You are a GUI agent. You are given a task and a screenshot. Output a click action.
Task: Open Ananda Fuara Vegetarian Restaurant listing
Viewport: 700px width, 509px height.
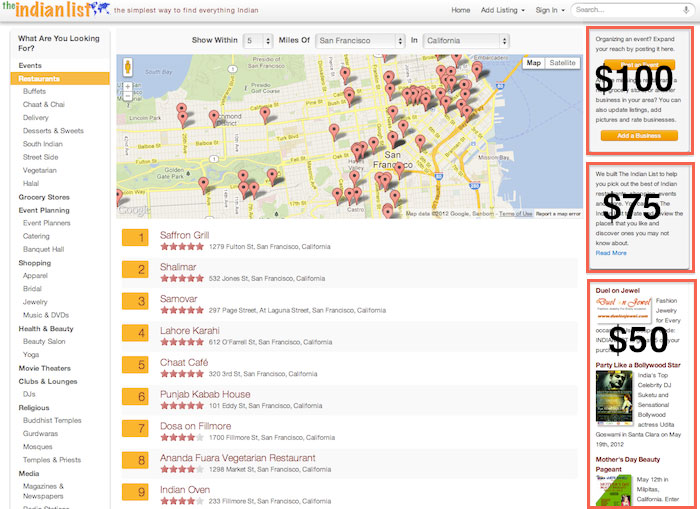[238, 458]
